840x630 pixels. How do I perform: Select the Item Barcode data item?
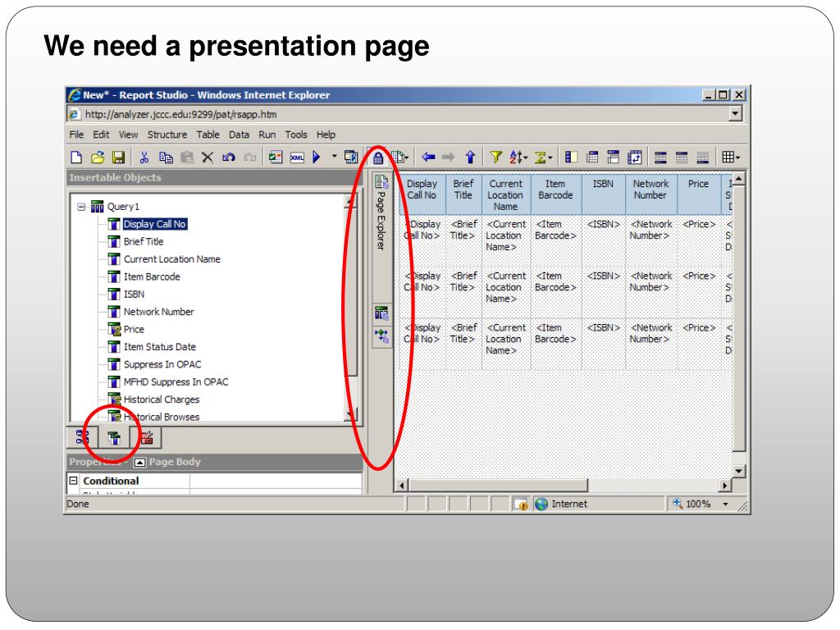tap(152, 277)
